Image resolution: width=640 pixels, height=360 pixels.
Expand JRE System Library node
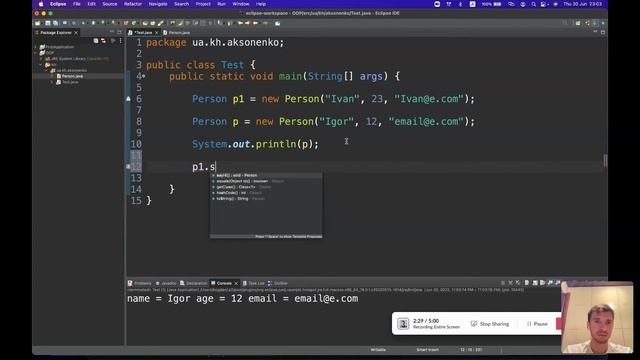41,59
